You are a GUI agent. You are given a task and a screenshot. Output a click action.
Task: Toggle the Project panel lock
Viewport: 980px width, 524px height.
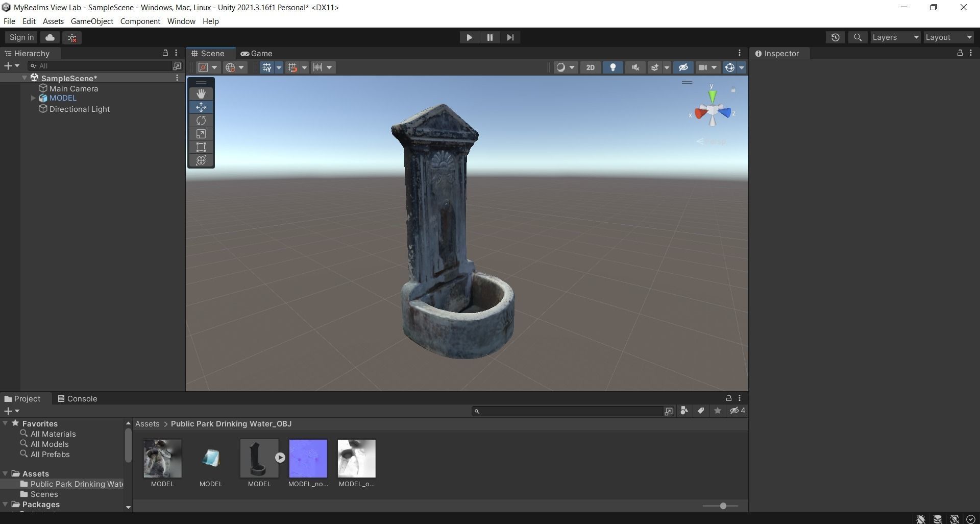click(x=729, y=398)
